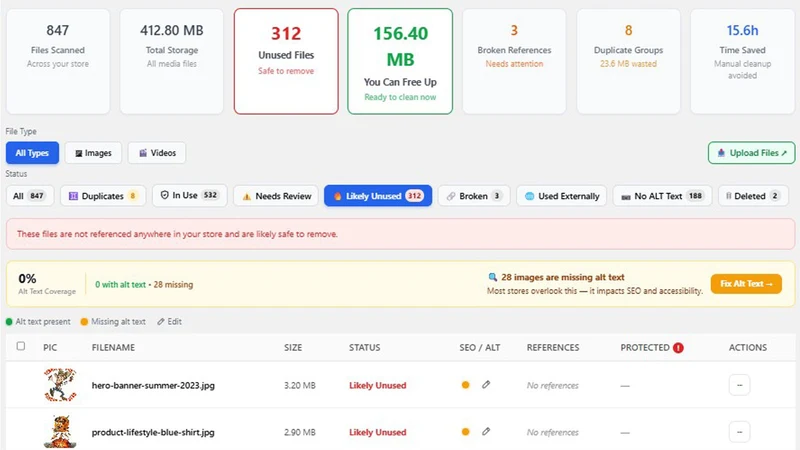This screenshot has height=450, width=800.
Task: Select the In Use 532 filter
Action: coord(190,196)
